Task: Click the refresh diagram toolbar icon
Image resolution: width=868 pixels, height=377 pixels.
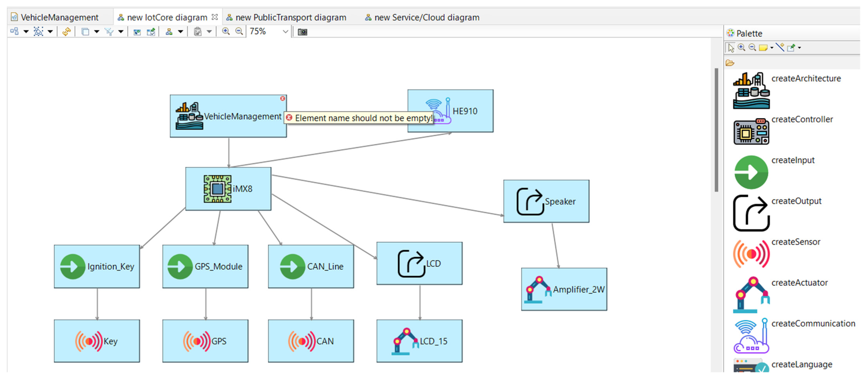Action: pos(66,32)
